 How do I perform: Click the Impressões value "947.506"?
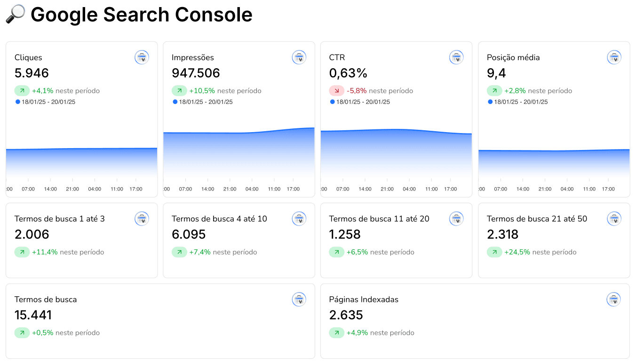click(x=196, y=73)
